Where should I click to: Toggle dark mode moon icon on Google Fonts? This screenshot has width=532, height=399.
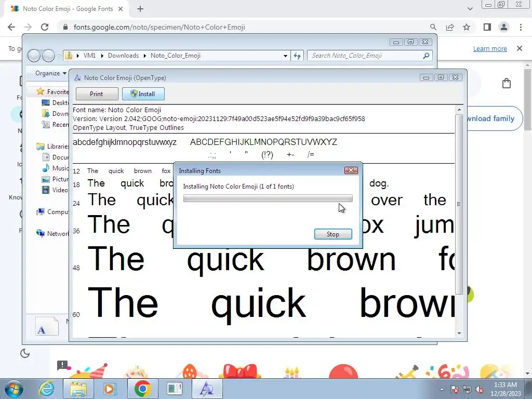click(x=25, y=353)
